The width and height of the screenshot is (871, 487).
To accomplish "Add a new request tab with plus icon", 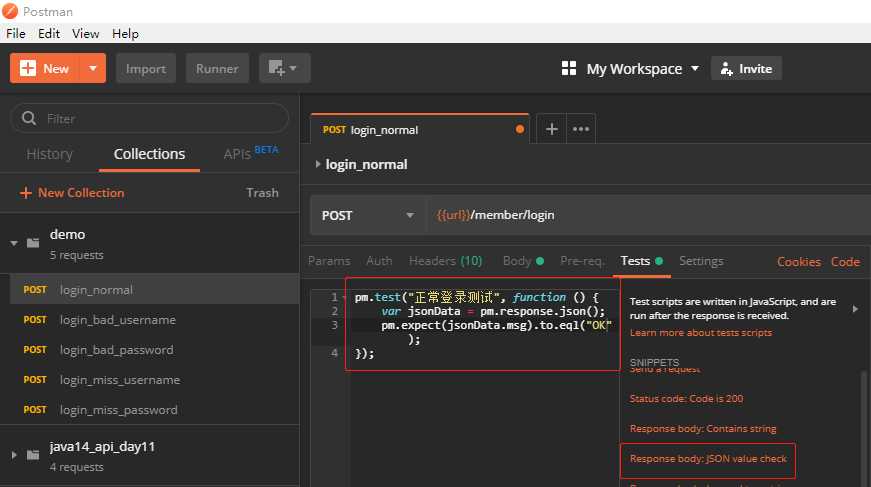I will pos(552,129).
